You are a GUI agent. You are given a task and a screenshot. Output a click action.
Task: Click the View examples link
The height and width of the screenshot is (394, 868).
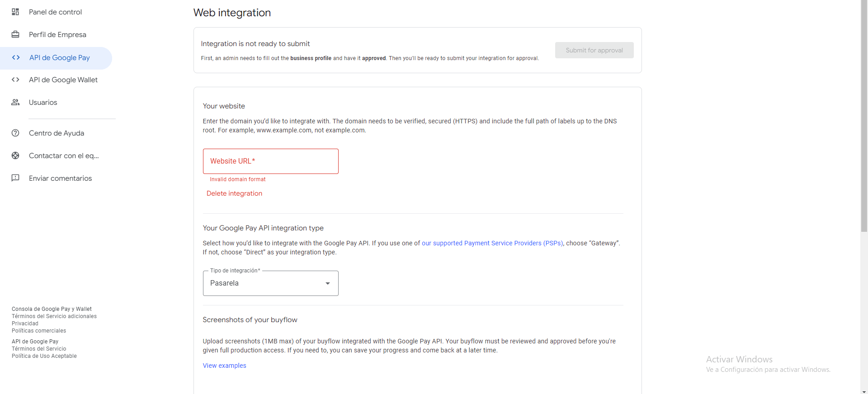pos(224,366)
